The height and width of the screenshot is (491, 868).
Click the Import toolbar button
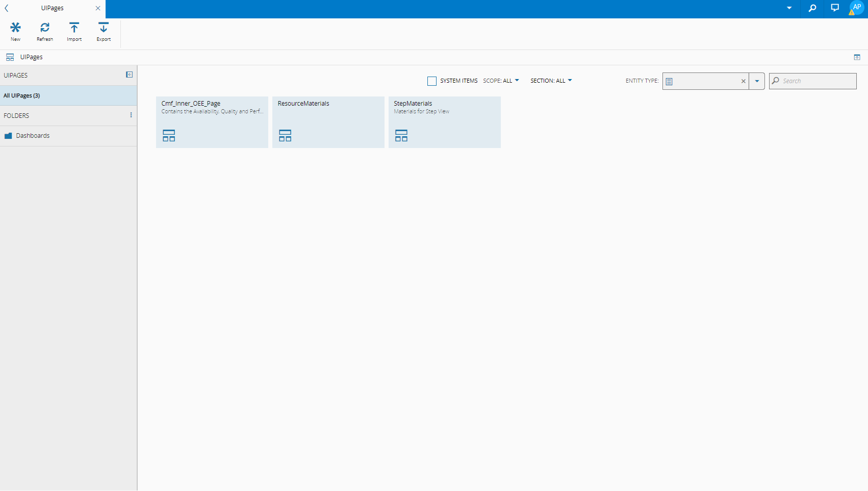(x=74, y=32)
